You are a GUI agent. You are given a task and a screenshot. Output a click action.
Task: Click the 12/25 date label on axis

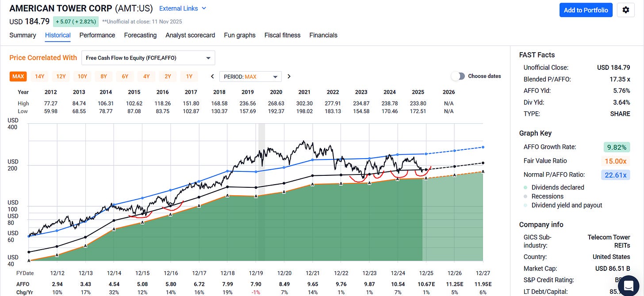point(426,273)
